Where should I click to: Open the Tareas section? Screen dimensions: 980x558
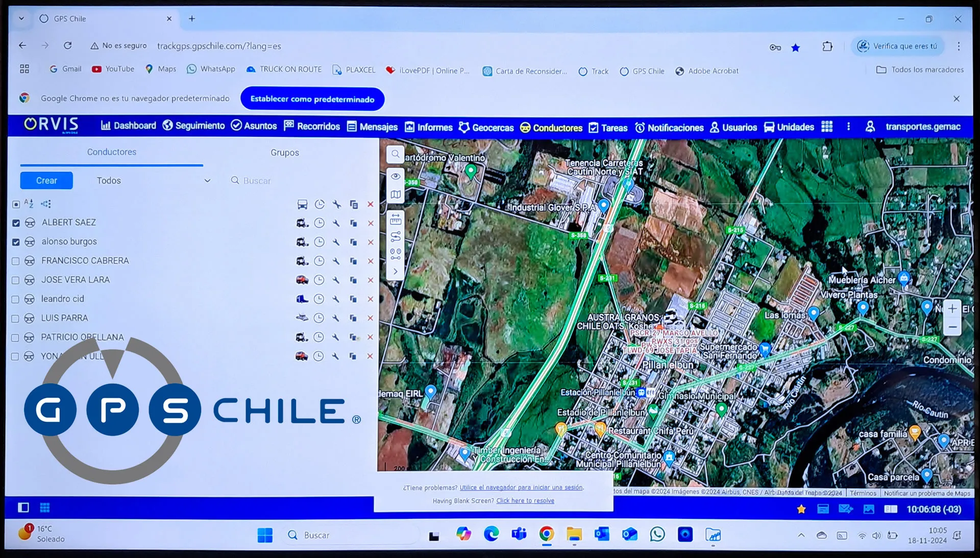point(608,128)
